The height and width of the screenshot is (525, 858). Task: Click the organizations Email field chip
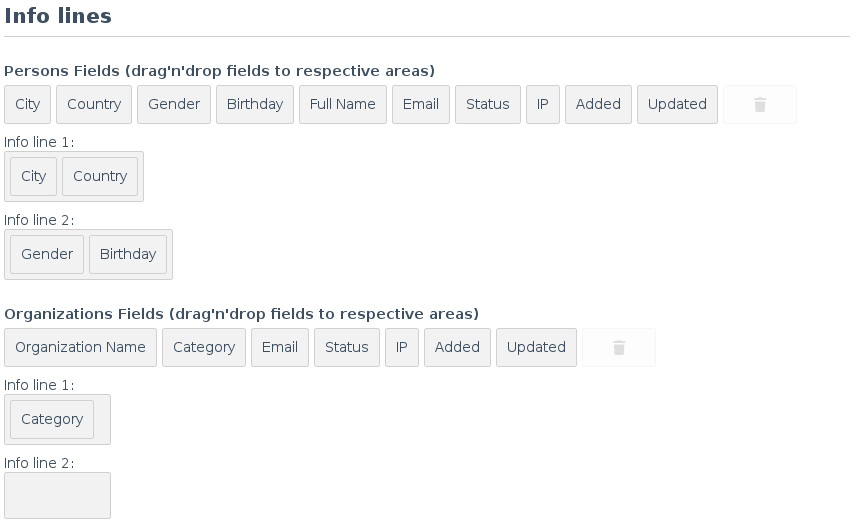click(280, 347)
